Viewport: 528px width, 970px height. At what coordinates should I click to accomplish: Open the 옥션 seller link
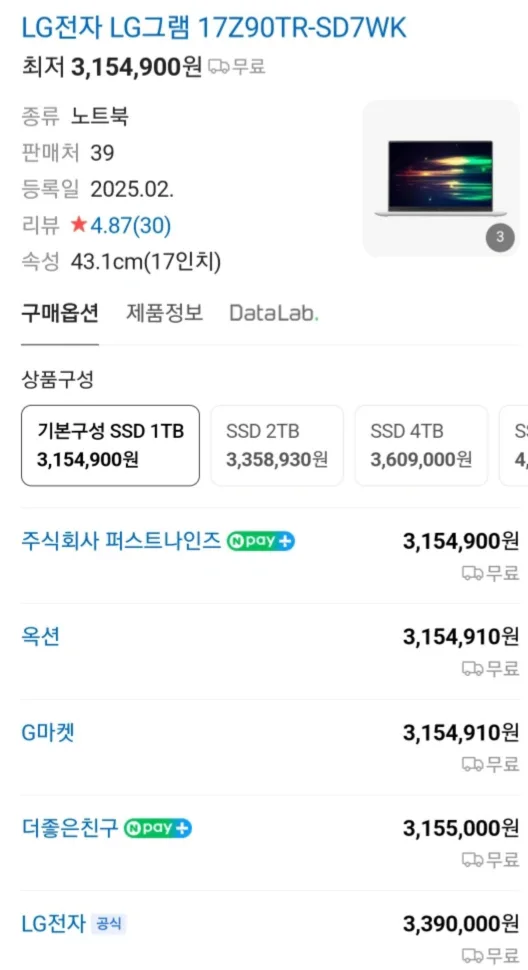pyautogui.click(x=41, y=637)
